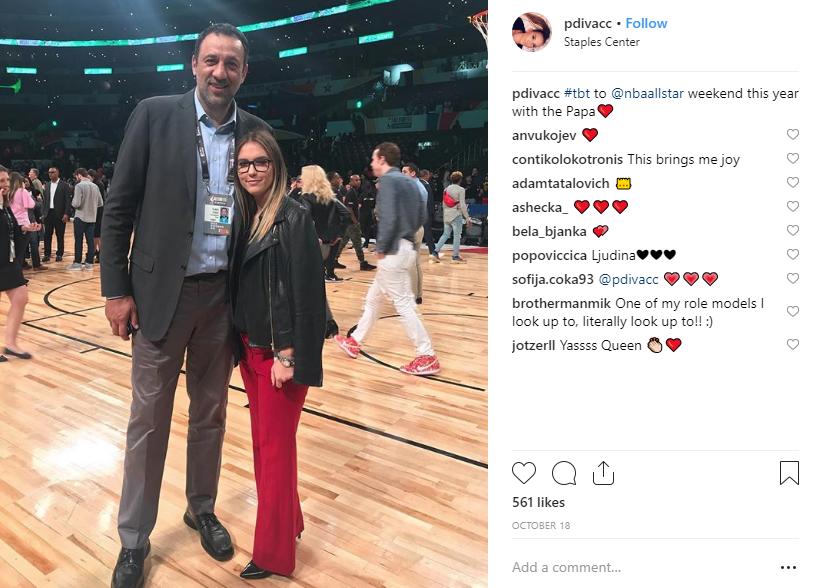Open the #tbt hashtag
This screenshot has height=588, width=813.
[x=577, y=93]
